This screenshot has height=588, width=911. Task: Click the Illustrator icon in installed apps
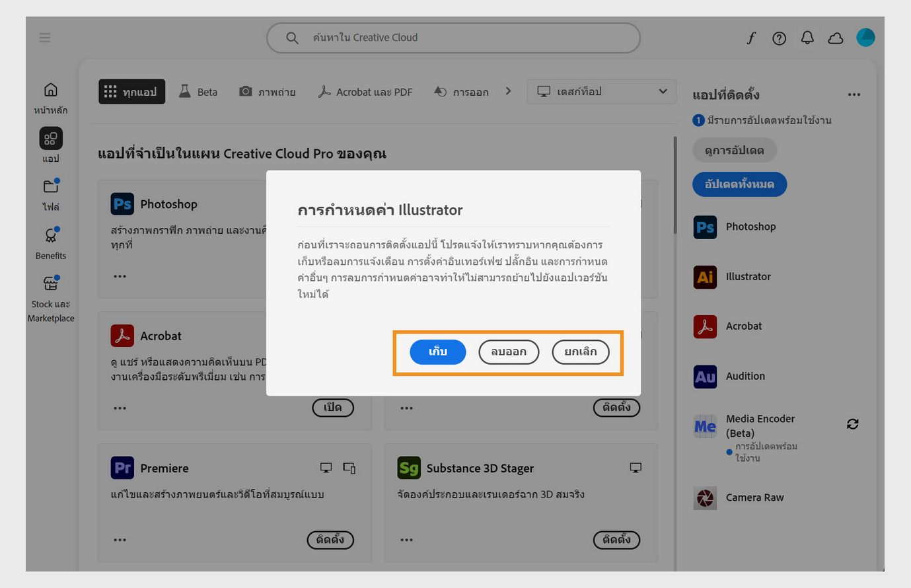click(705, 277)
